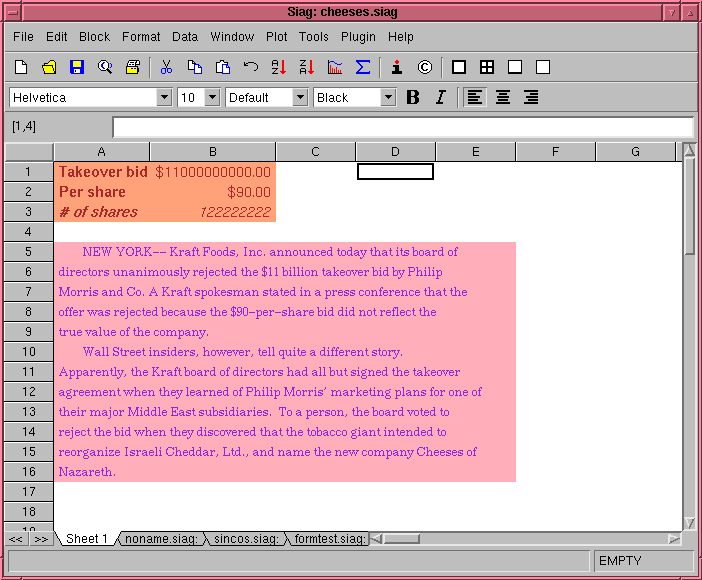Screen dimensions: 702x580
Task: Open the Tools menu
Action: click(314, 37)
